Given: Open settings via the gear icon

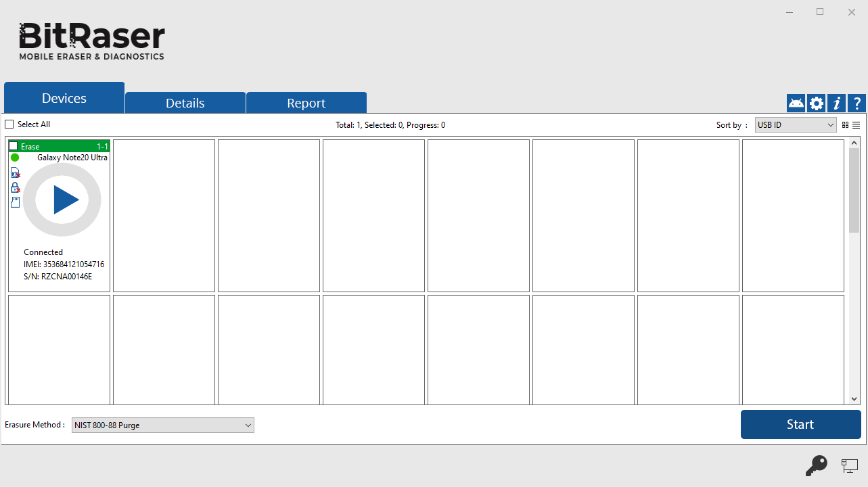Looking at the screenshot, I should pyautogui.click(x=817, y=103).
